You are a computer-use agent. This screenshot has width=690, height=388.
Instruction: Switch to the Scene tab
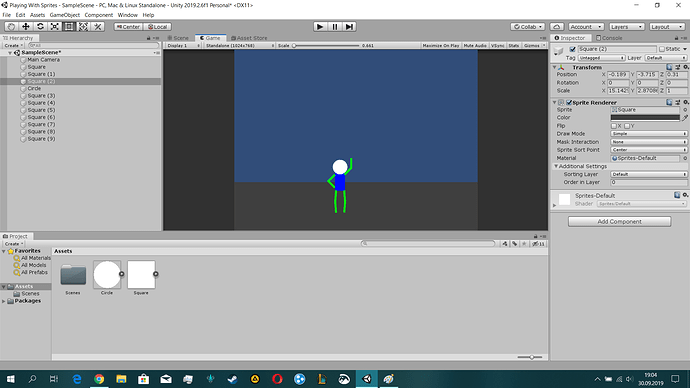pyautogui.click(x=178, y=38)
